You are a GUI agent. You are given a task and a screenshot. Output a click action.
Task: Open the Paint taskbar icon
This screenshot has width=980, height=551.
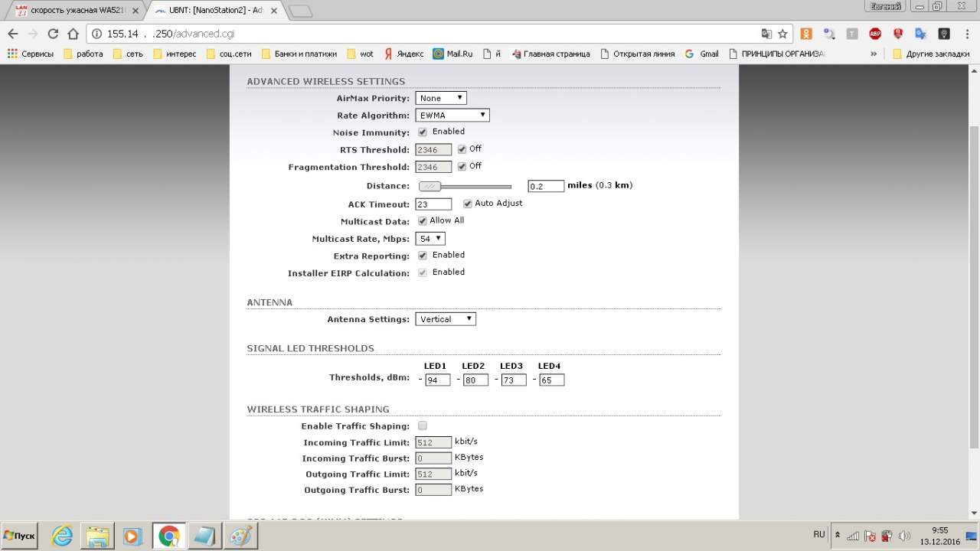pos(240,536)
